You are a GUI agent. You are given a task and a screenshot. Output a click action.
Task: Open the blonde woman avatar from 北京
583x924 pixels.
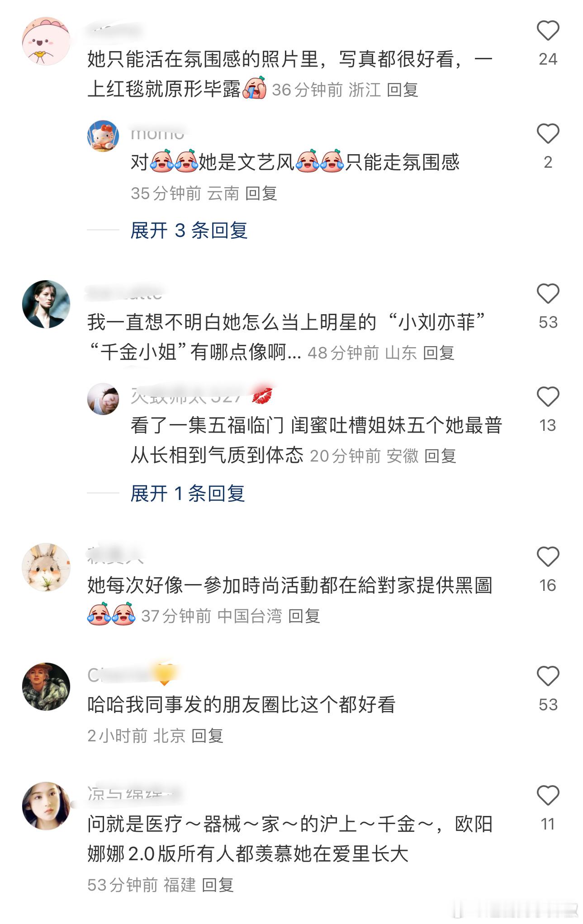46,686
